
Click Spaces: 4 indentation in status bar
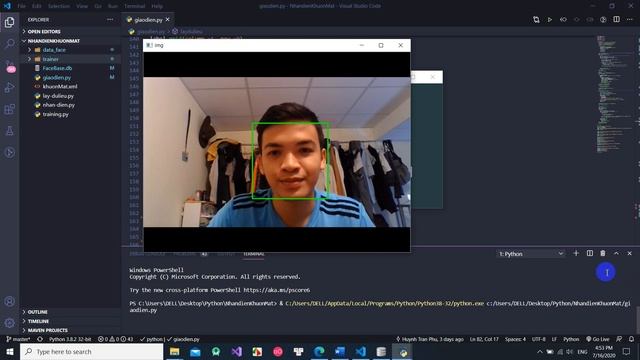[515, 339]
